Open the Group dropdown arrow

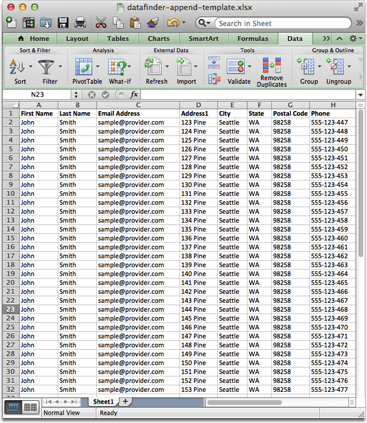pyautogui.click(x=319, y=66)
